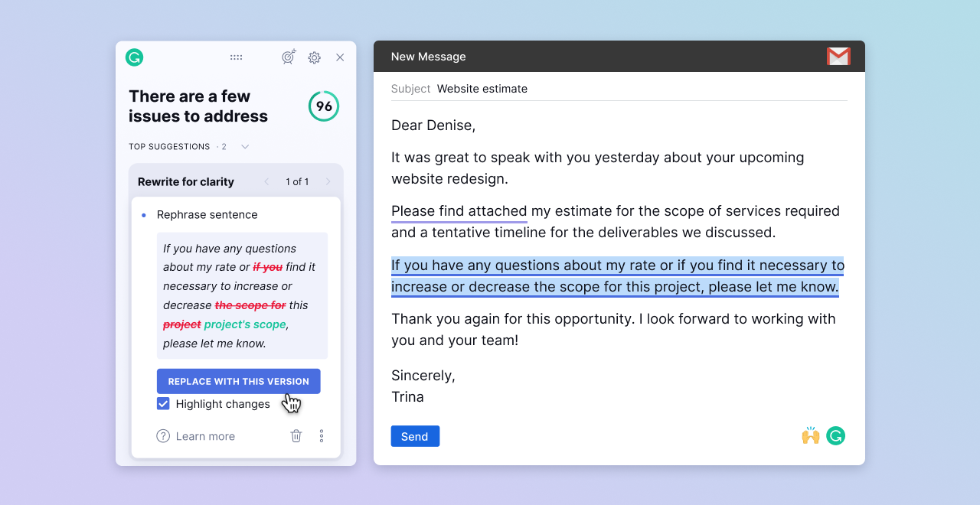Send the email to Denise
The image size is (980, 505).
tap(415, 435)
